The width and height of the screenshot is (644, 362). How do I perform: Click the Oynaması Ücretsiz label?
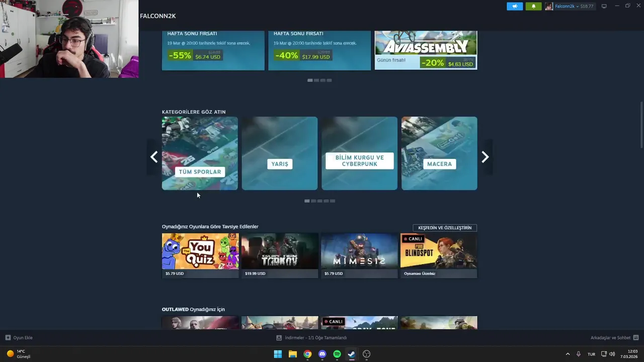(x=420, y=274)
